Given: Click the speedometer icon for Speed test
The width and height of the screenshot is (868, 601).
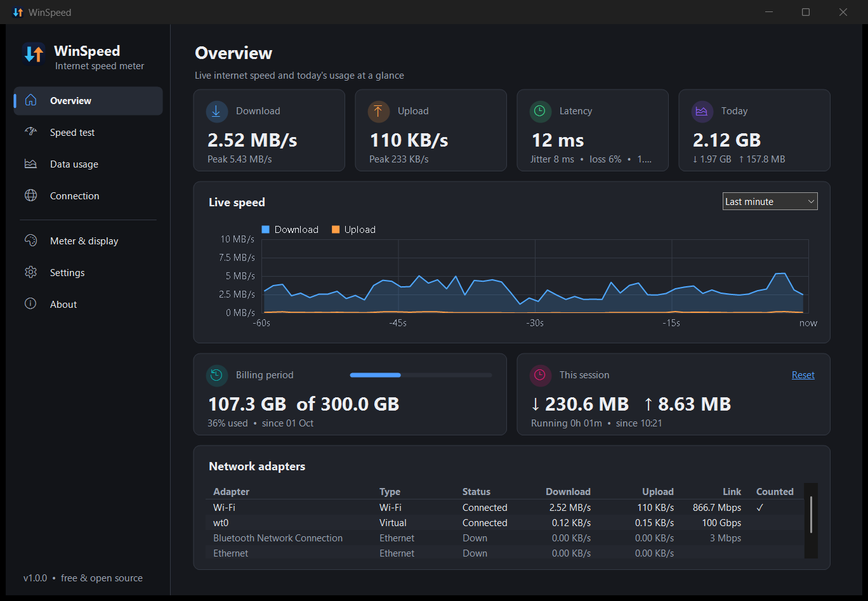Looking at the screenshot, I should tap(30, 132).
